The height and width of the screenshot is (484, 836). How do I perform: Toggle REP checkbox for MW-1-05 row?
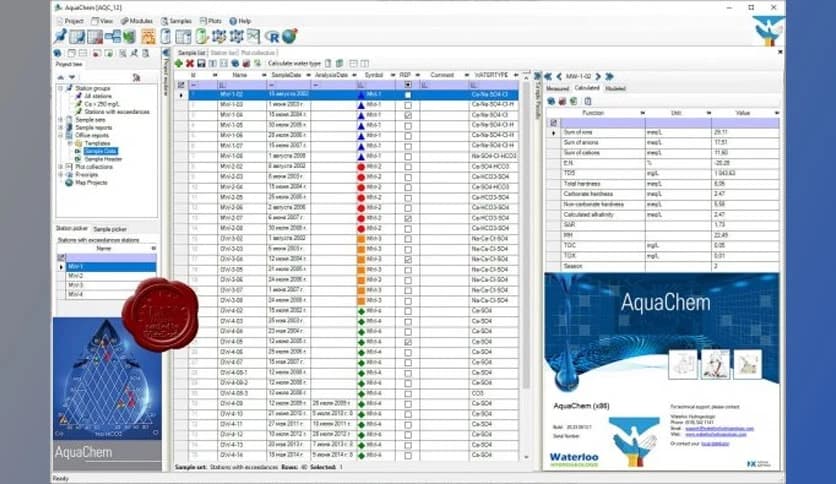(408, 126)
